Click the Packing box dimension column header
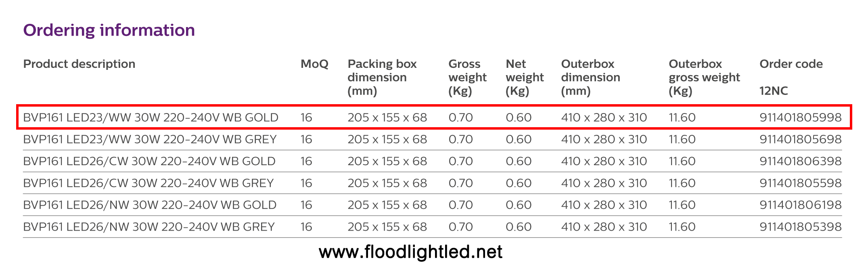Screen dimensions: 868x273 coord(382,77)
